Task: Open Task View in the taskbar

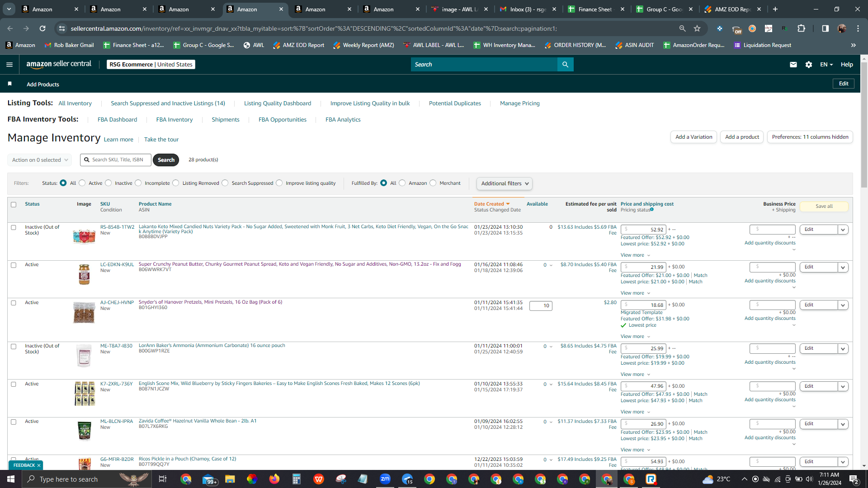Action: point(163,479)
